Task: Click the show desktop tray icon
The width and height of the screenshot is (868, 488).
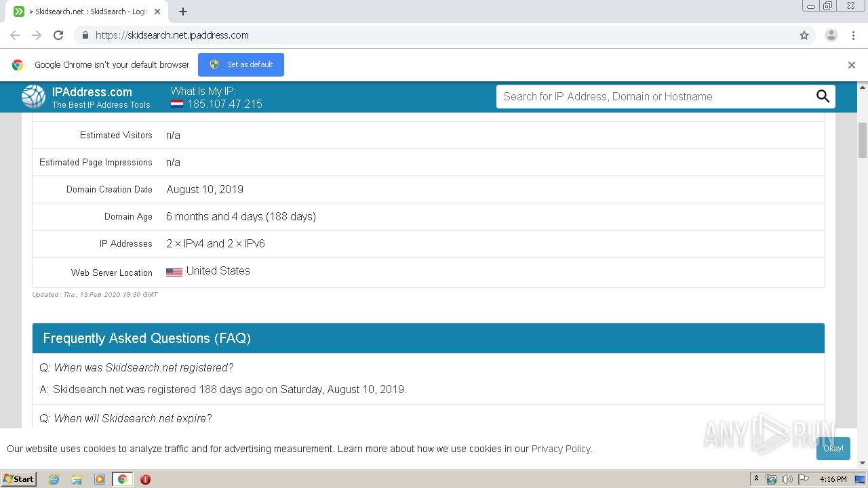Action: [860, 479]
